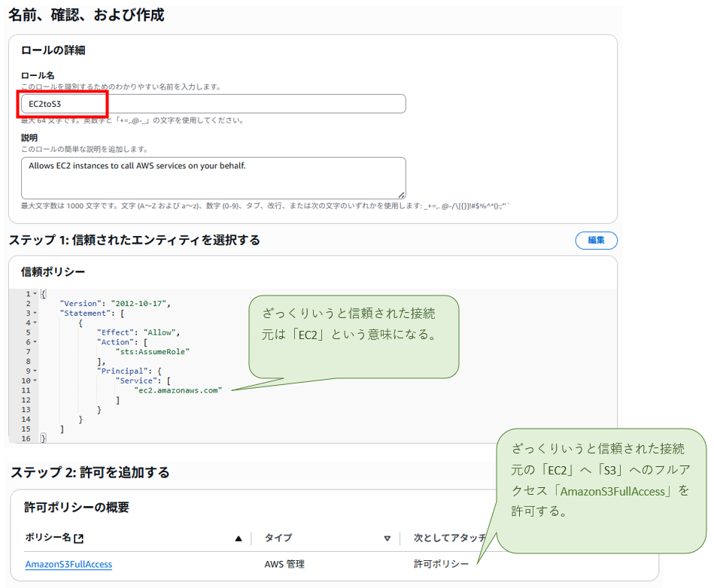The width and height of the screenshot is (714, 588).
Task: Click the ポリシー名 column header
Action: pyautogui.click(x=48, y=538)
